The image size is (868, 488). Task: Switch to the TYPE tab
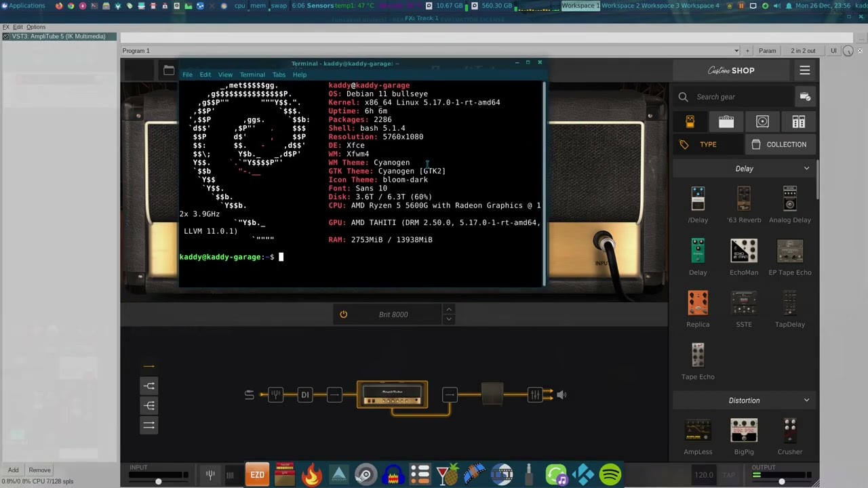tap(708, 144)
